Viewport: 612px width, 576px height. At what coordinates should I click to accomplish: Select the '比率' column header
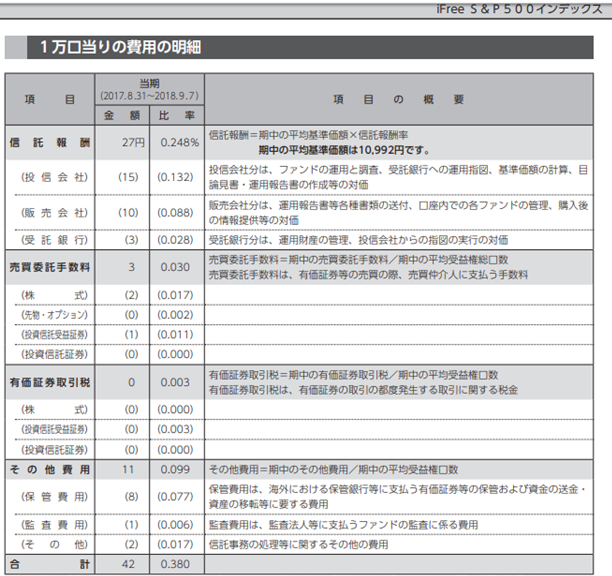pos(177,116)
